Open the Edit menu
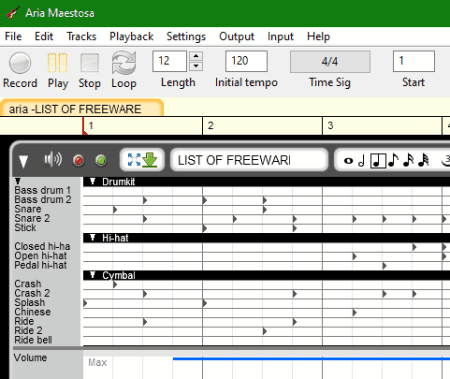Screen dimensions: 450x379 pos(44,36)
